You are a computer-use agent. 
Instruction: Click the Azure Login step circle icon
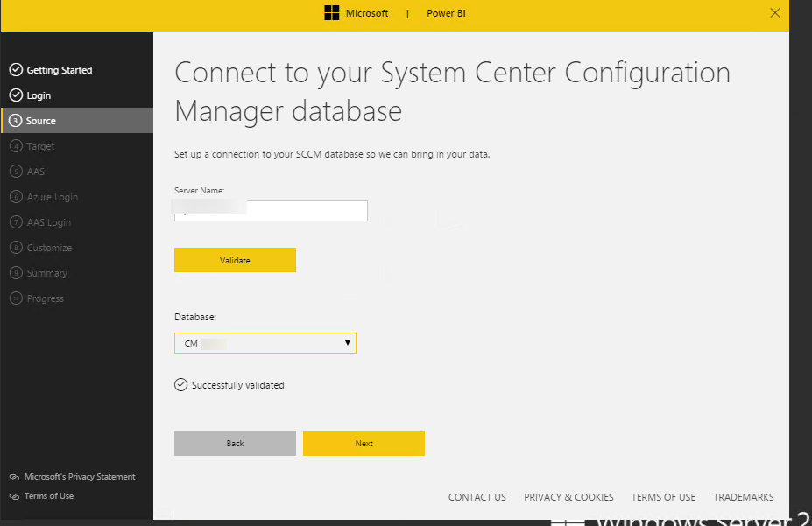point(16,197)
